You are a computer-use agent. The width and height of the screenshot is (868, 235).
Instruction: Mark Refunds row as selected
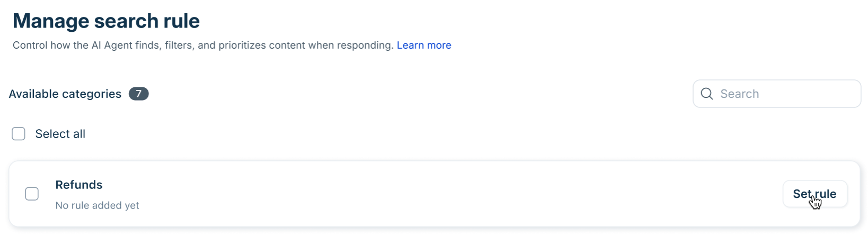click(x=32, y=194)
